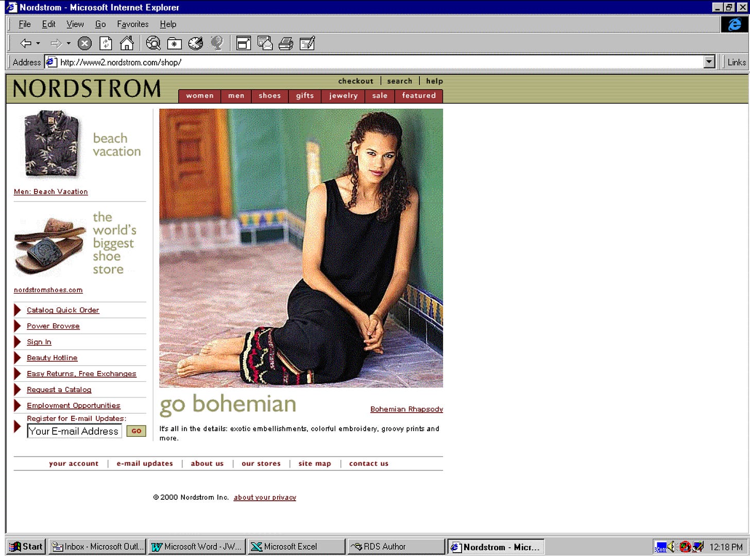Screen dimensions: 750x560
Task: Open the Search pane from the toolbar
Action: tap(153, 43)
